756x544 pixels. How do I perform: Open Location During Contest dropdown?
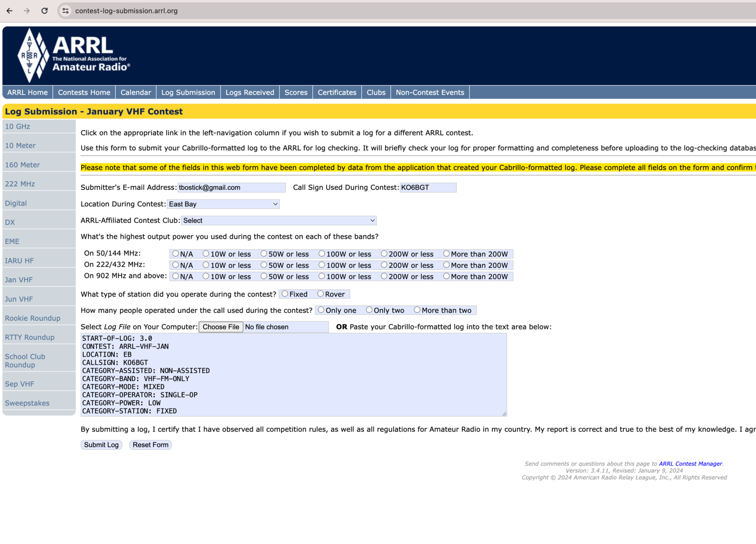click(223, 204)
